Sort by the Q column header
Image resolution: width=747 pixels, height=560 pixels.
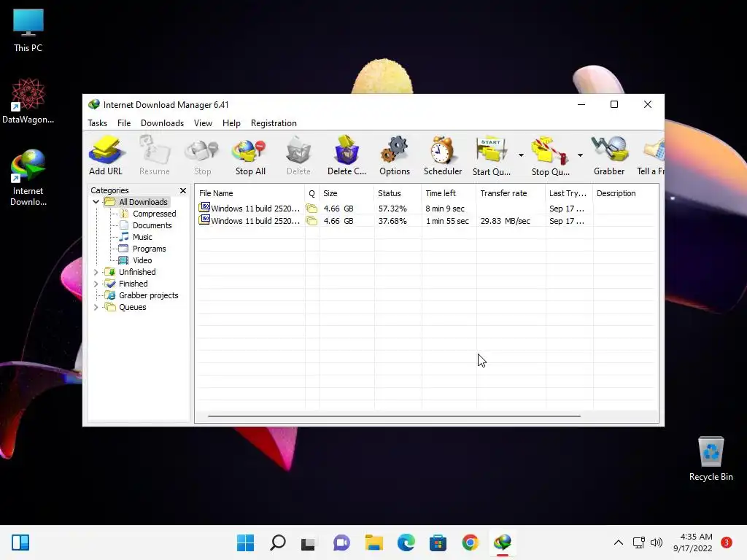(312, 193)
